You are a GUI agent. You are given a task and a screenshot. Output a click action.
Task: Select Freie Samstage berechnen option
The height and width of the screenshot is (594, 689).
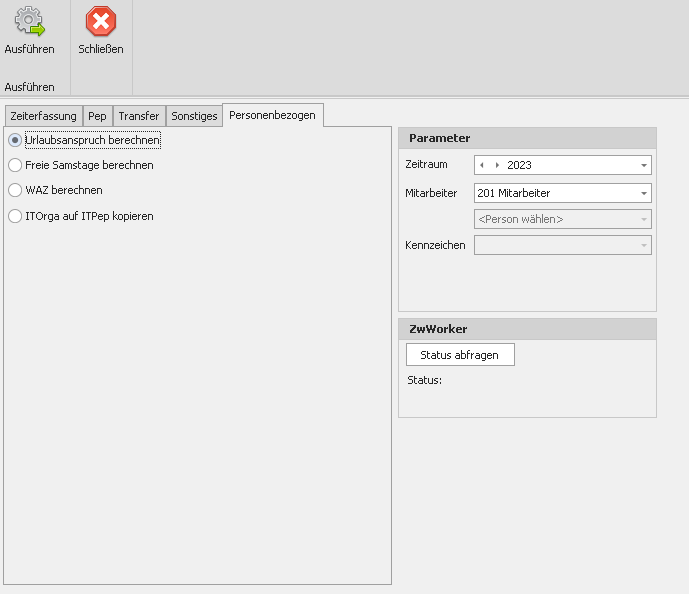tap(15, 165)
